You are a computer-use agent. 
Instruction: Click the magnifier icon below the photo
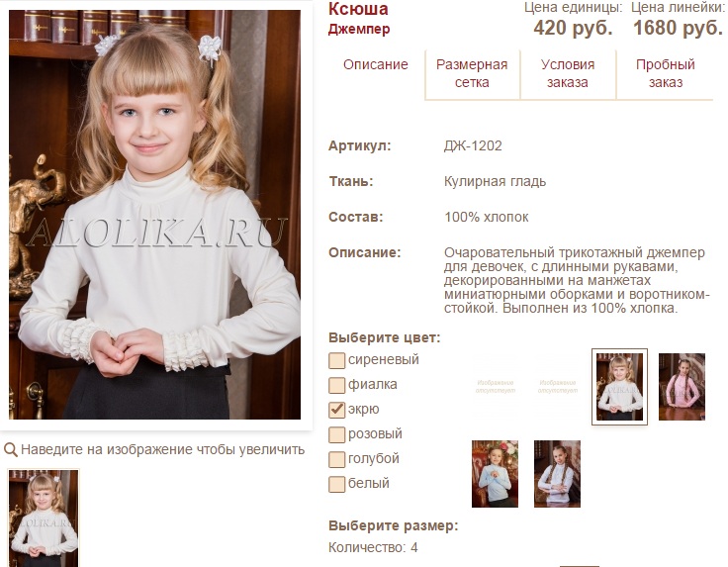10,449
